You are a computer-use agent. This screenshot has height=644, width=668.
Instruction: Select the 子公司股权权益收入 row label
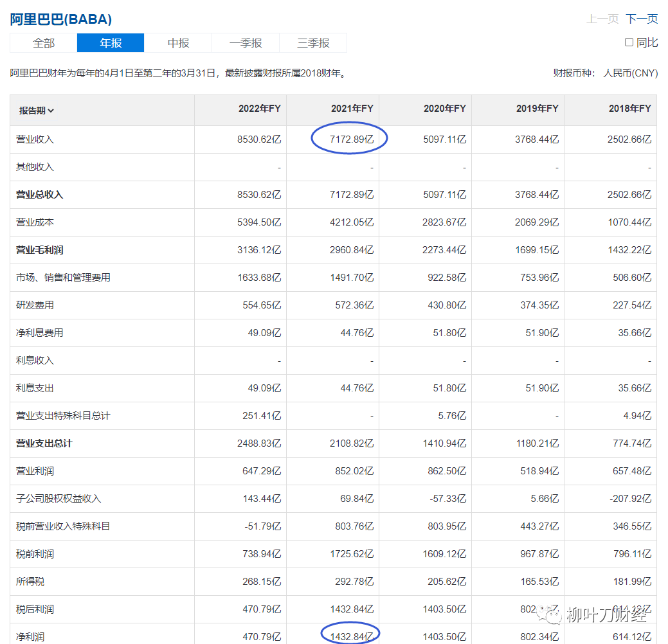coord(59,499)
